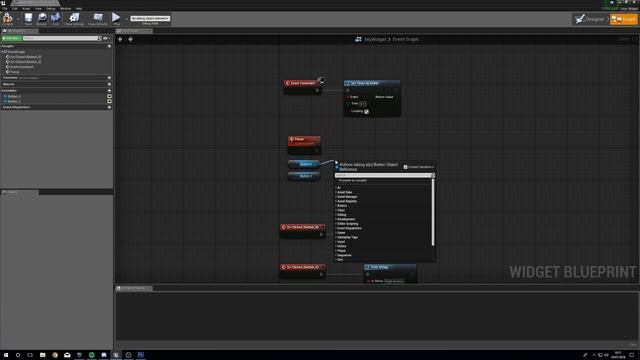This screenshot has width=640, height=360.
Task: Click the Time value field
Action: 363,104
